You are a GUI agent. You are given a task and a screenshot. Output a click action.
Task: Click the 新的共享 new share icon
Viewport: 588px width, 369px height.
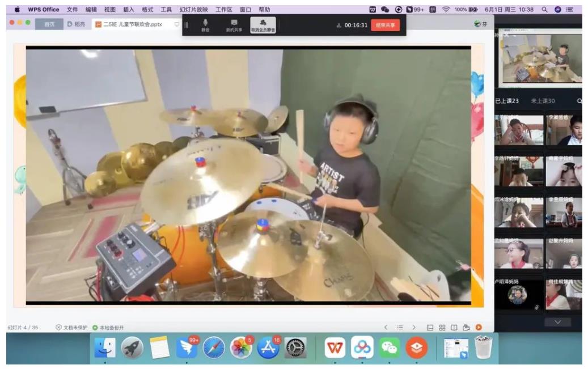234,24
